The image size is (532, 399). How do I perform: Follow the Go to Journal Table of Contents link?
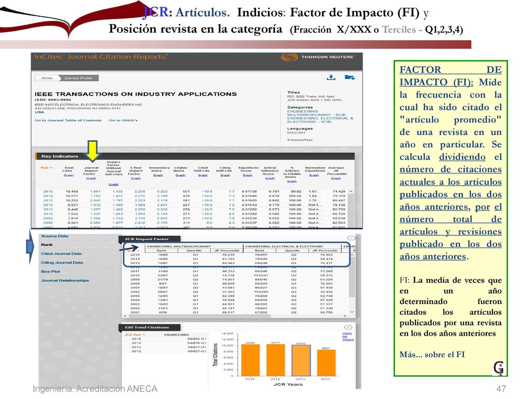(68, 120)
